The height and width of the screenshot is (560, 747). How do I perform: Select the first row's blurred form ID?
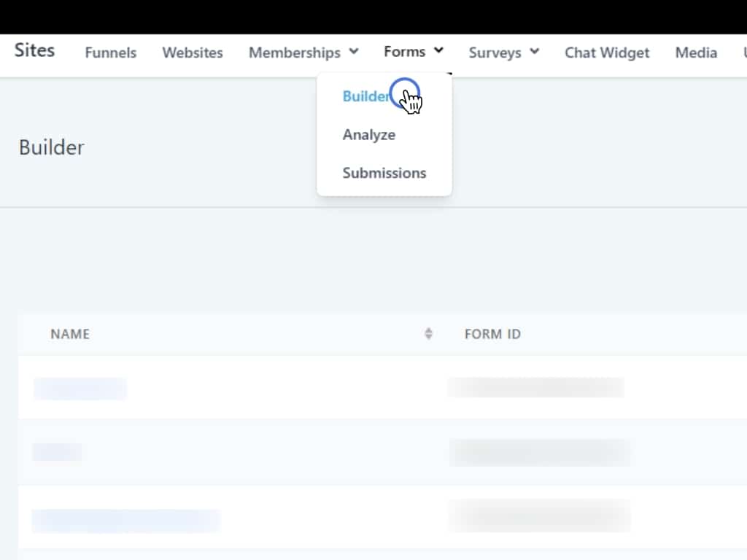536,388
